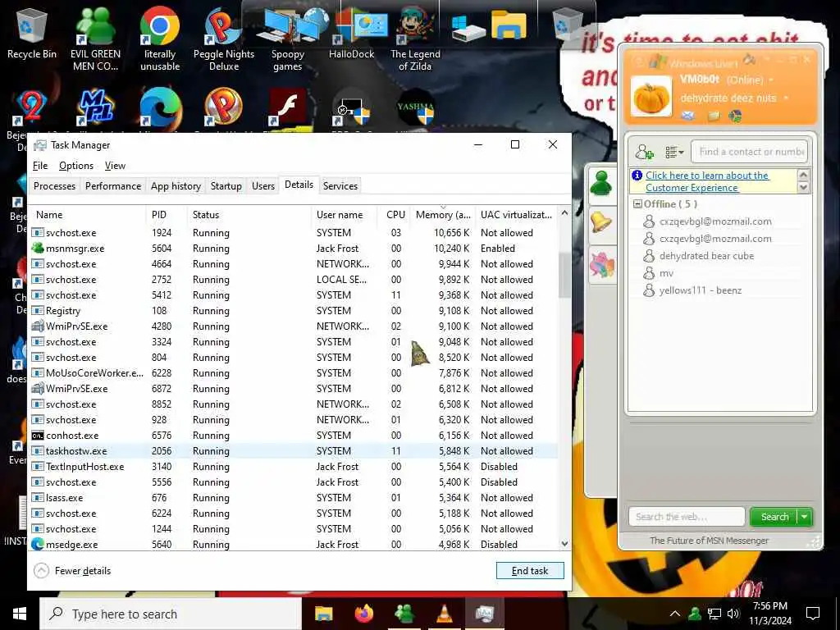Switch to the App history tab
840x630 pixels.
click(176, 186)
